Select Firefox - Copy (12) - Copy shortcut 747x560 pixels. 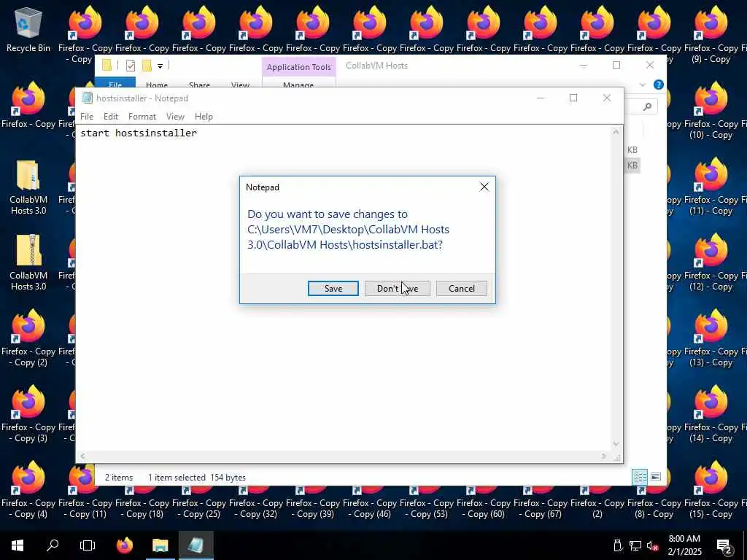click(x=711, y=262)
